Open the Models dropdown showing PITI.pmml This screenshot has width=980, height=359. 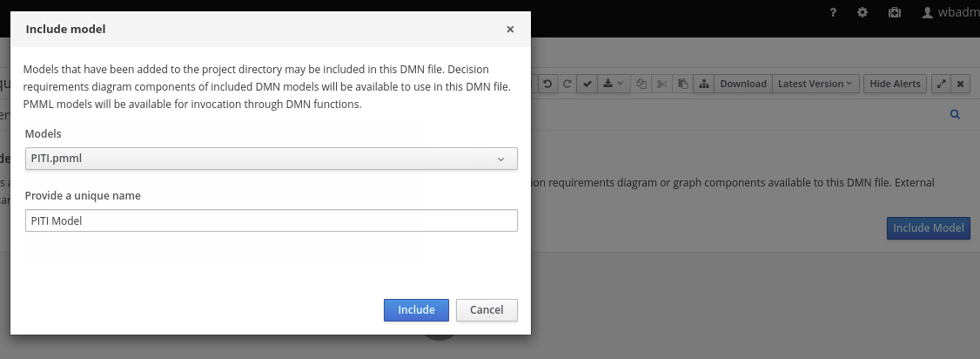[x=272, y=159]
